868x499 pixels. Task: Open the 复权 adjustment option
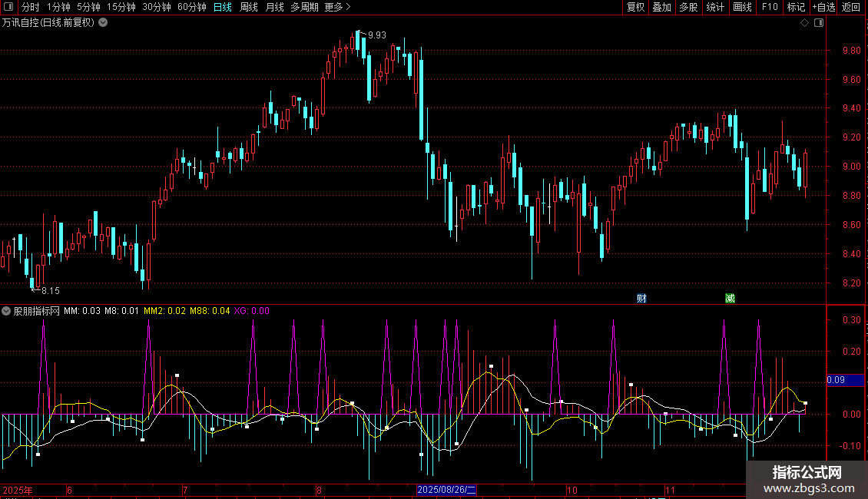click(x=635, y=7)
